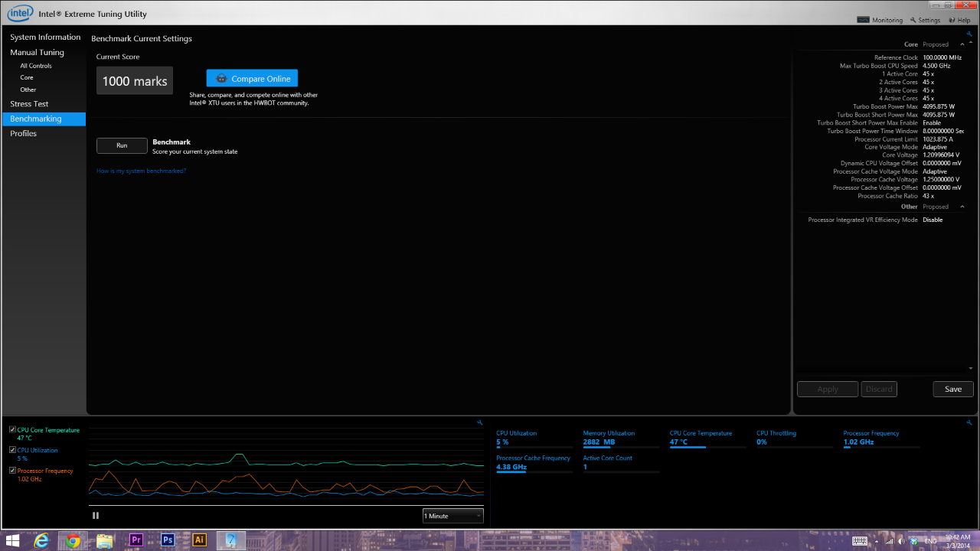Open the touch keyboard in the system tray

tap(860, 540)
